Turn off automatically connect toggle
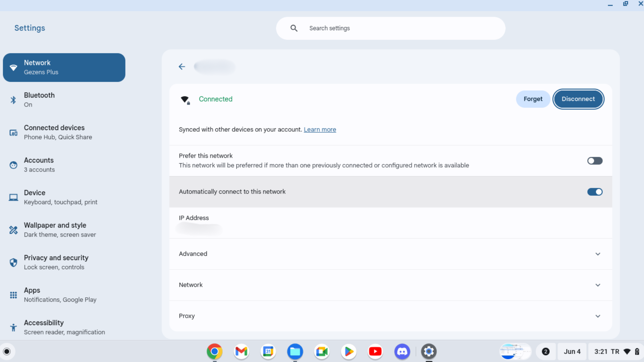The image size is (644, 362). (595, 192)
